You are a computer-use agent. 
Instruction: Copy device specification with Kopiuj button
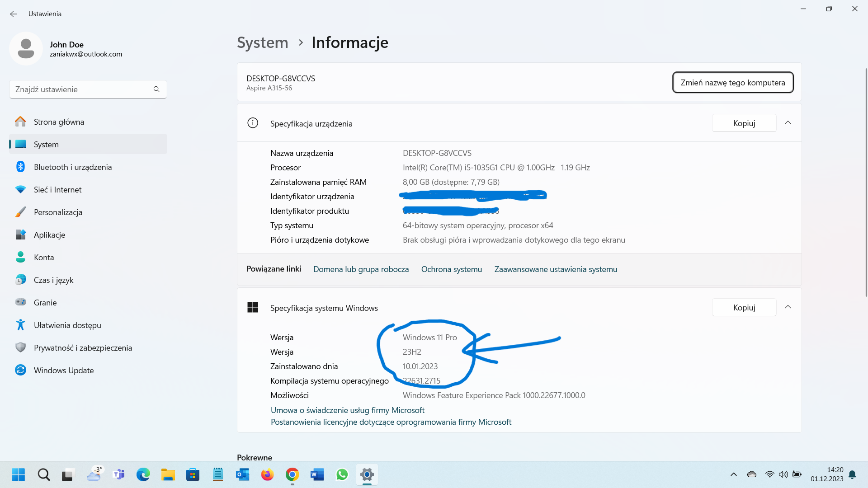pyautogui.click(x=744, y=123)
